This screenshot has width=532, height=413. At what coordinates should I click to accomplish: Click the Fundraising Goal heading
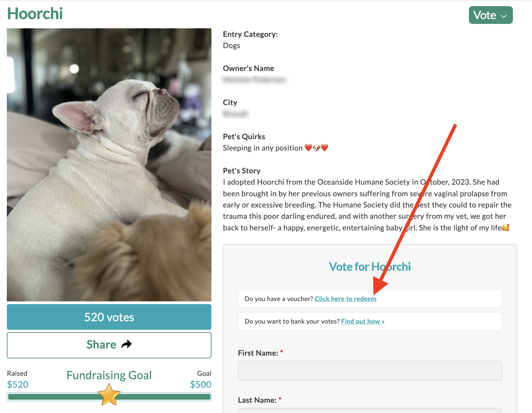click(109, 375)
